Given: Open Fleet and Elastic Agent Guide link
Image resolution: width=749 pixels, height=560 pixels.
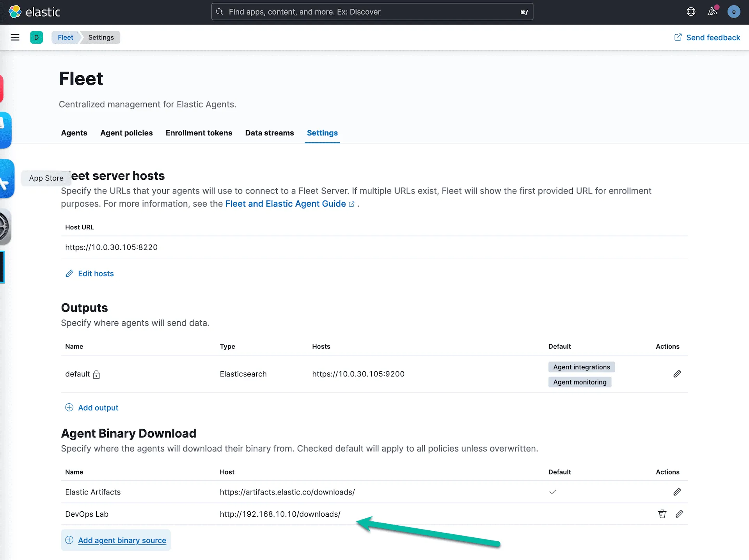Looking at the screenshot, I should pos(286,204).
